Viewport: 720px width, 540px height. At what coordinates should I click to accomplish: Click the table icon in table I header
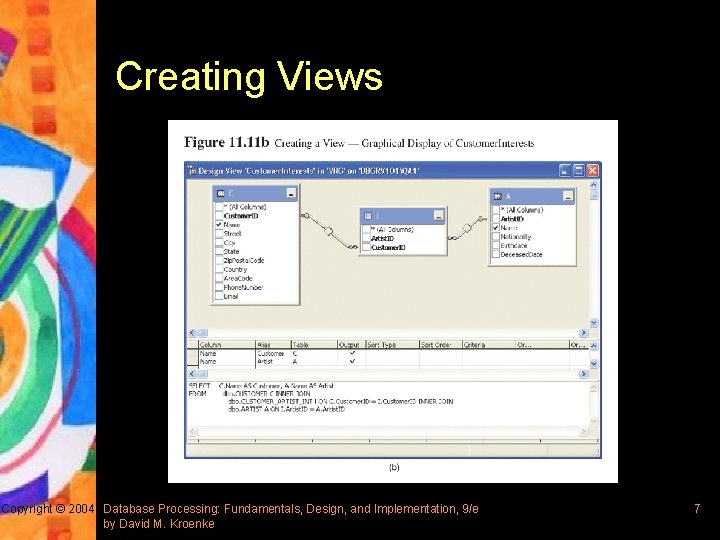(368, 216)
